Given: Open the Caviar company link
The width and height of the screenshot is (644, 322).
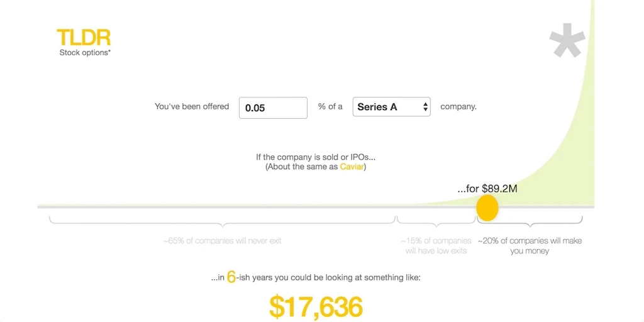Looking at the screenshot, I should point(352,167).
